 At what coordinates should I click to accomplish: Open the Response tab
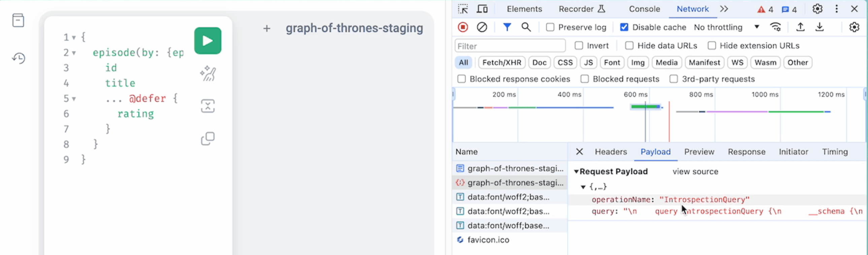(747, 152)
